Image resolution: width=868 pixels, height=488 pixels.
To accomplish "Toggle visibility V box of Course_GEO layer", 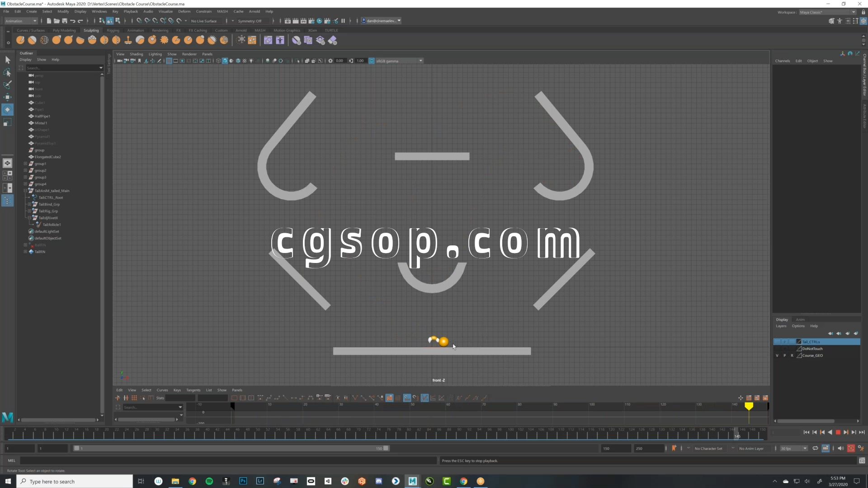I will [x=777, y=356].
